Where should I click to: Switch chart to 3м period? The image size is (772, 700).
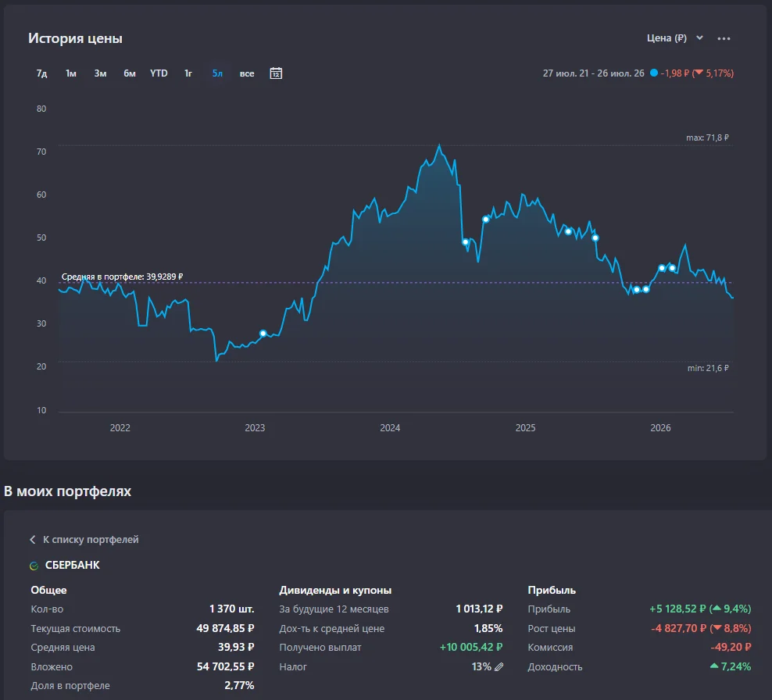click(101, 73)
